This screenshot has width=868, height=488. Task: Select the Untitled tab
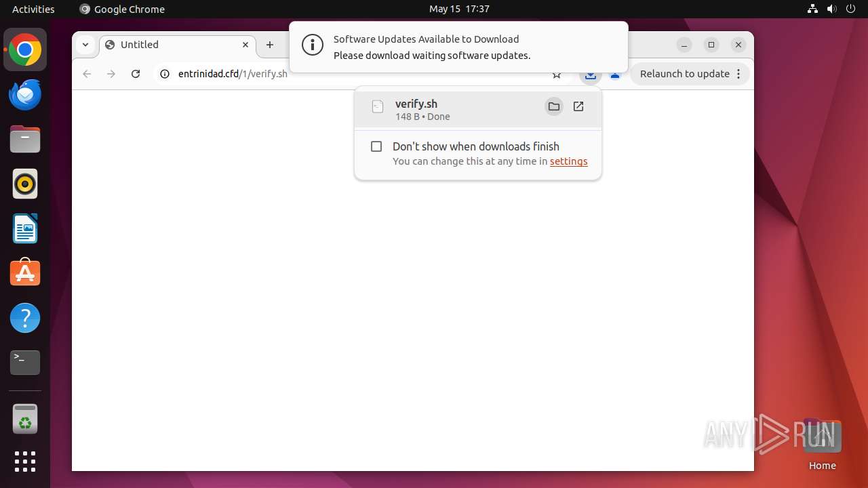[178, 45]
